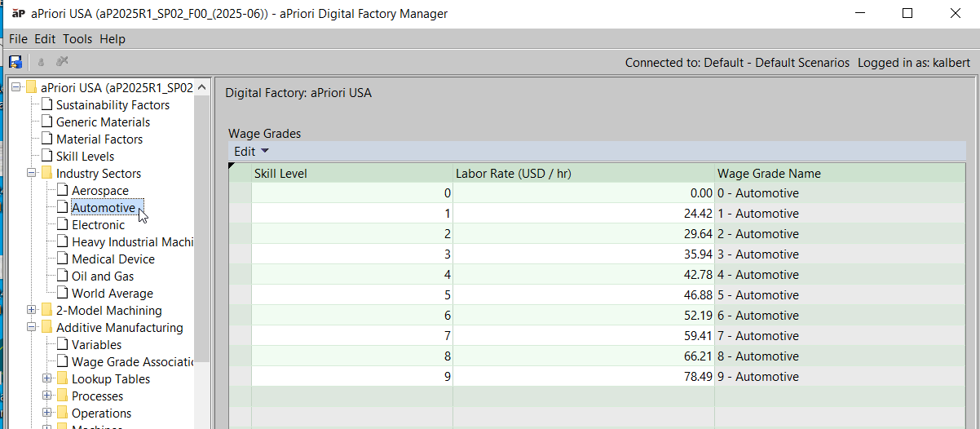Click the tree panel vertical scrollbar thumb
980x429 pixels.
pyautogui.click(x=202, y=228)
